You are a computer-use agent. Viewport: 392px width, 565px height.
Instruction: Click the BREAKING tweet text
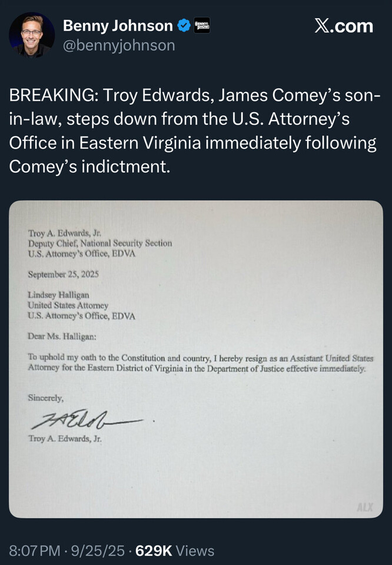[x=194, y=131]
